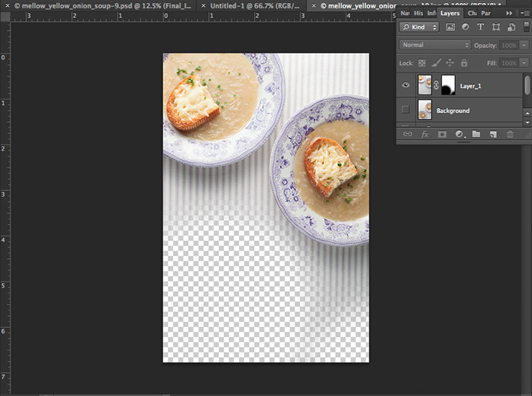Select the Background layer thumbnail
This screenshot has height=396, width=532.
424,109
